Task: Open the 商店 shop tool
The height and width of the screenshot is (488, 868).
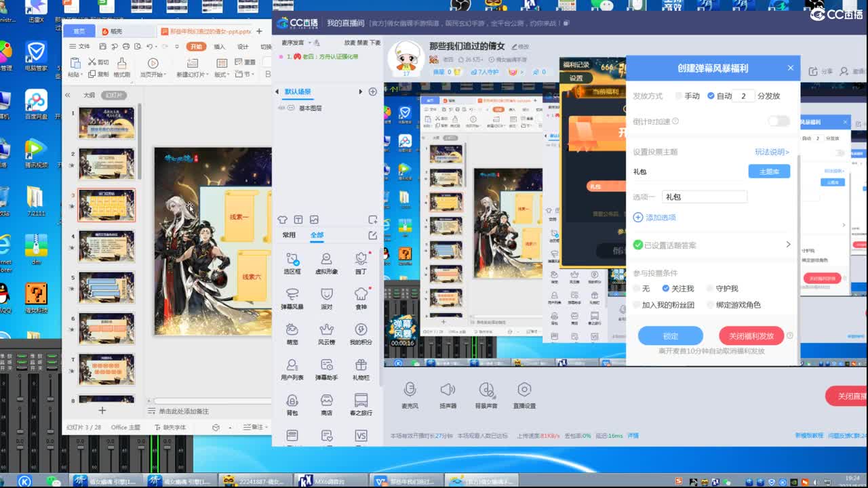Action: click(327, 404)
